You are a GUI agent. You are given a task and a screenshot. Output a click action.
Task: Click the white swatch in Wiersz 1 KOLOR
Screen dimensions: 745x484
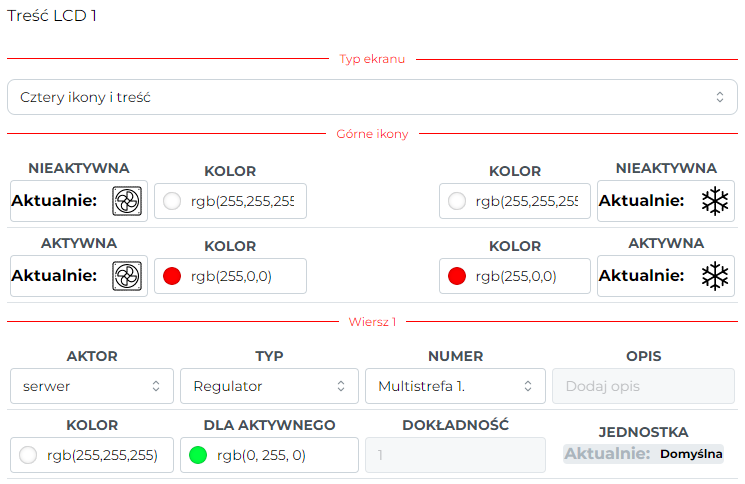pos(28,455)
